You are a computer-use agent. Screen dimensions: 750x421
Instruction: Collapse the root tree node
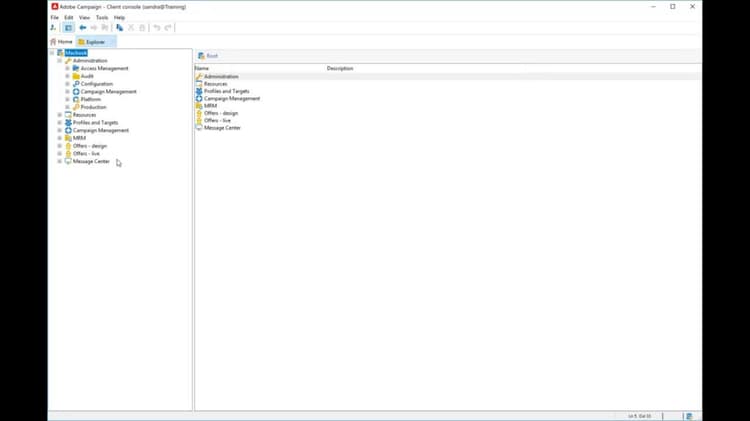coord(52,53)
